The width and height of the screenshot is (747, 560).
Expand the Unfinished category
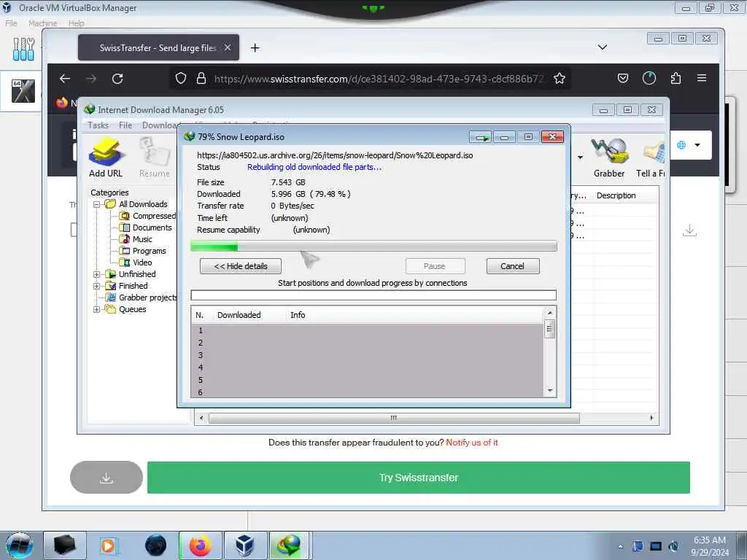[x=97, y=274]
